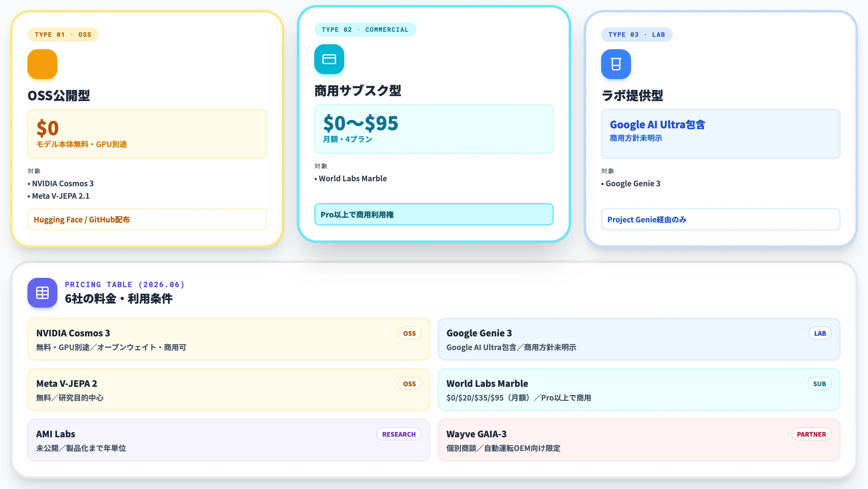Click 商用方針未明示 text in lab card

tap(636, 138)
